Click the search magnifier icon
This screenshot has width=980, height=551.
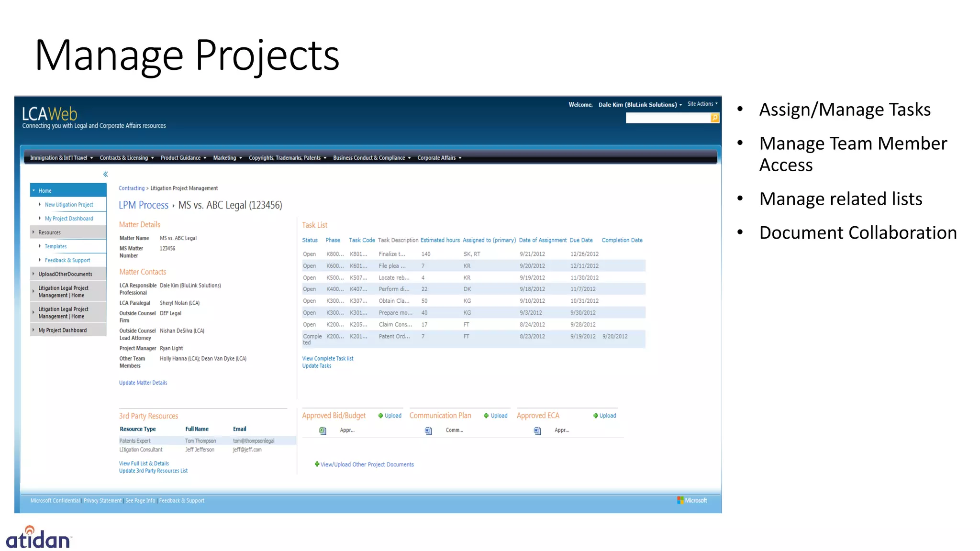[x=714, y=118]
